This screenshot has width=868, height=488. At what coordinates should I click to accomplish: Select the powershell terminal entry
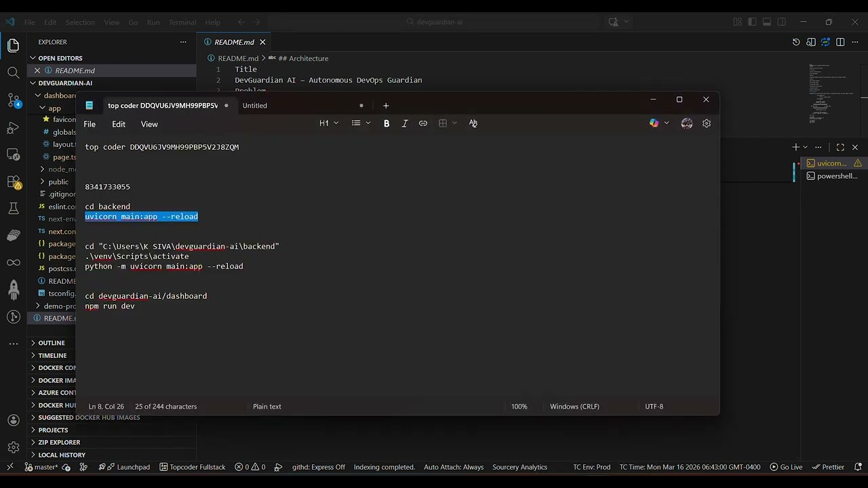(x=833, y=176)
